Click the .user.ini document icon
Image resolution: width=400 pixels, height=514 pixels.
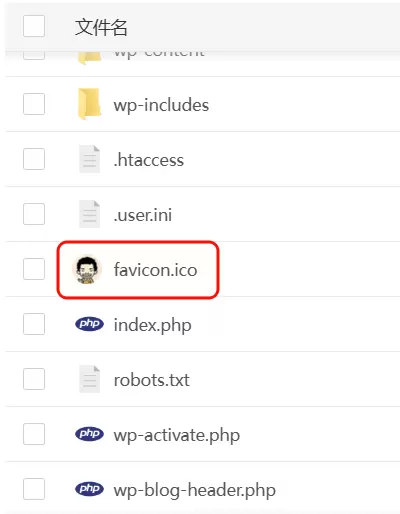[89, 214]
